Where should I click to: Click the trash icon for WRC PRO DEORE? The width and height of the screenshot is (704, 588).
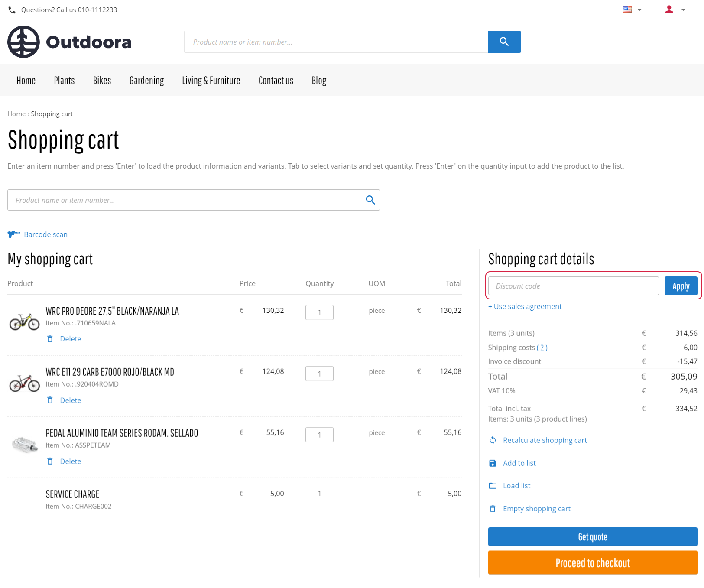pyautogui.click(x=50, y=339)
